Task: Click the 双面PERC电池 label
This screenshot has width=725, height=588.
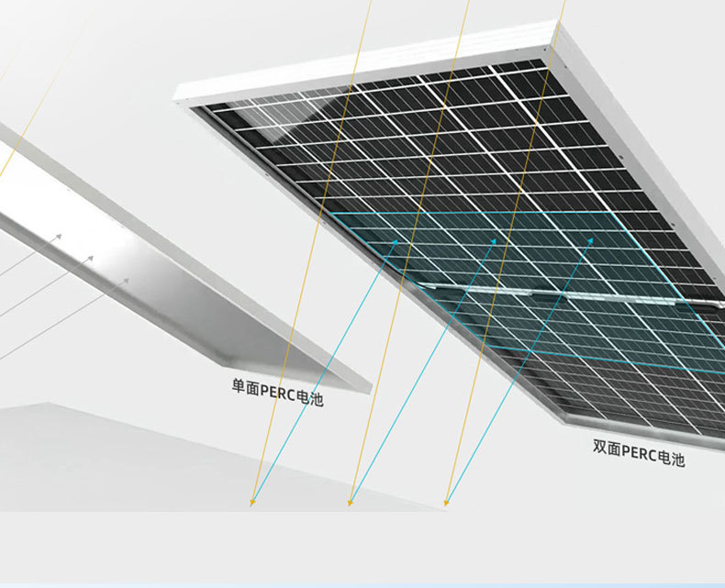Action: [639, 453]
